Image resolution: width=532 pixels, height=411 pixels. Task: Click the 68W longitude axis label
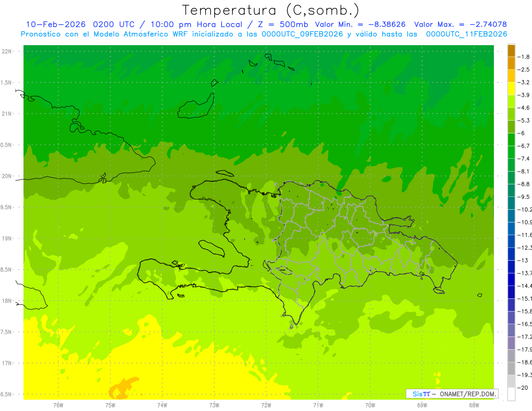pos(474,405)
